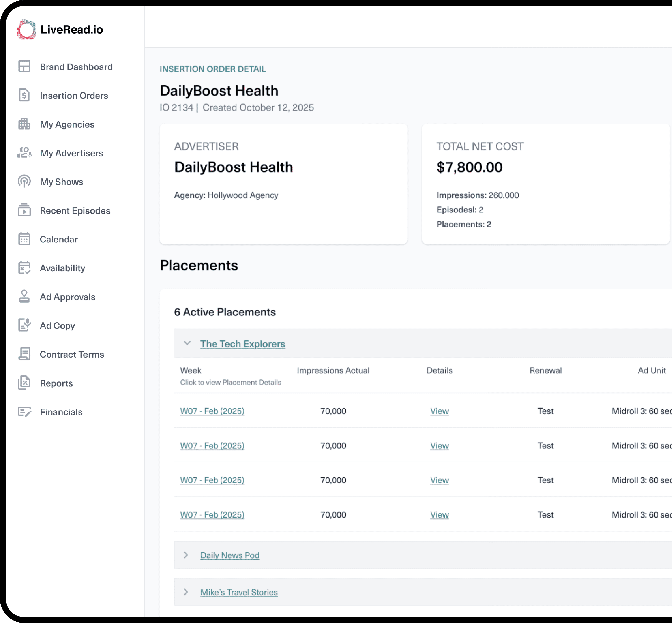Viewport: 672px width, 623px height.
Task: Click the Details column header
Action: pyautogui.click(x=439, y=370)
